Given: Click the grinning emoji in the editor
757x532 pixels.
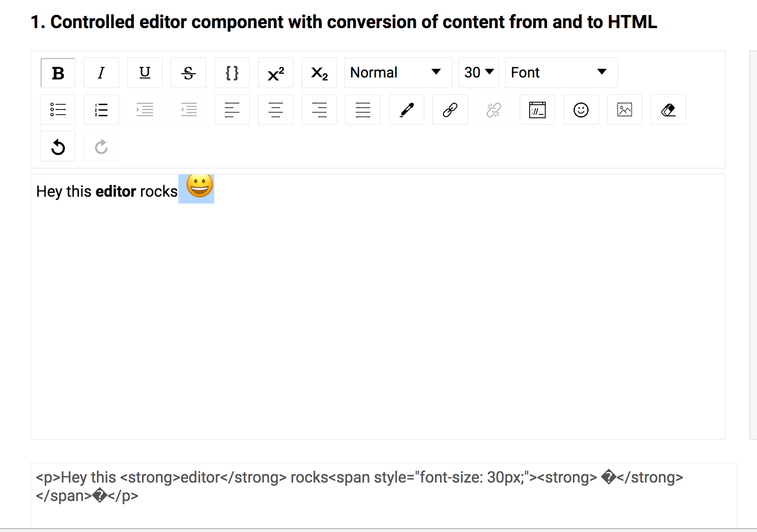Looking at the screenshot, I should coord(196,188).
